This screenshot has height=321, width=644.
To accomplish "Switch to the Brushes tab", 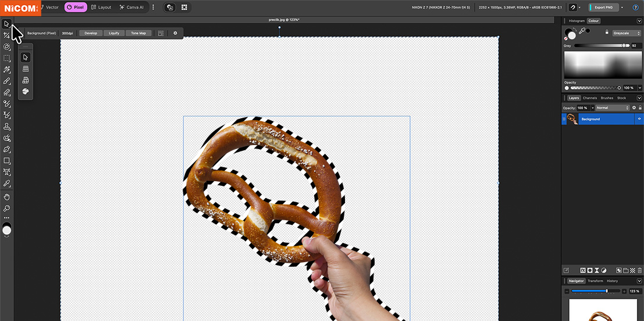I will (x=607, y=98).
